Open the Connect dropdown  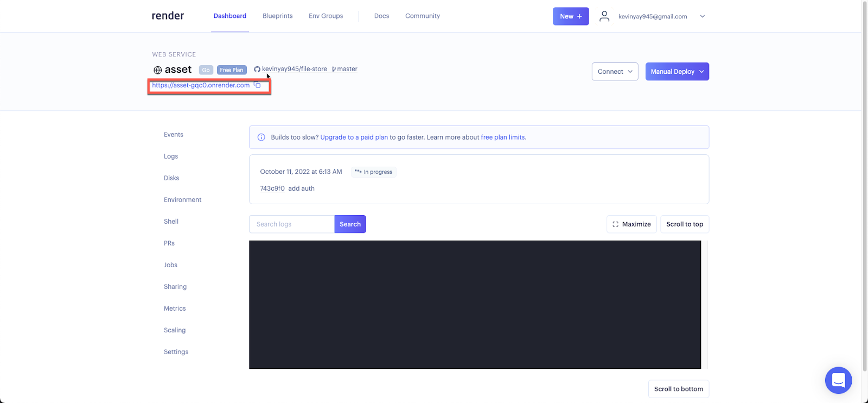click(x=615, y=72)
